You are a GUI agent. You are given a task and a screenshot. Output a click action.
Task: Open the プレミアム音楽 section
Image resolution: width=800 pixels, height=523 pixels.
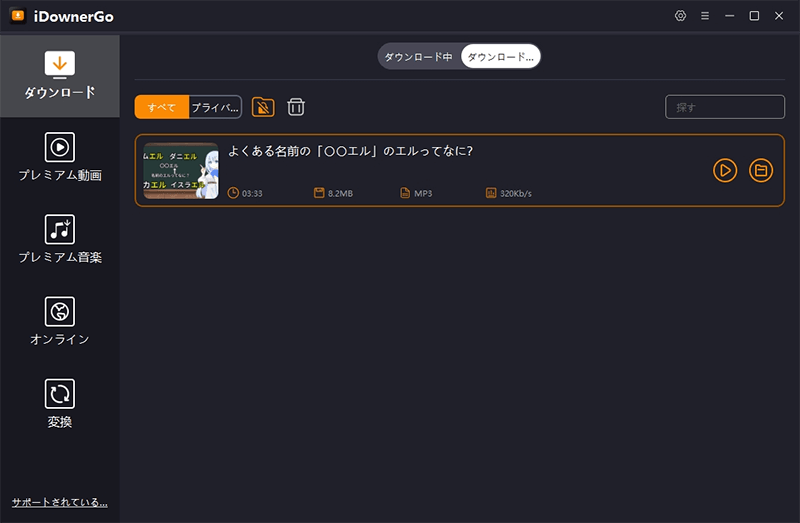point(60,239)
